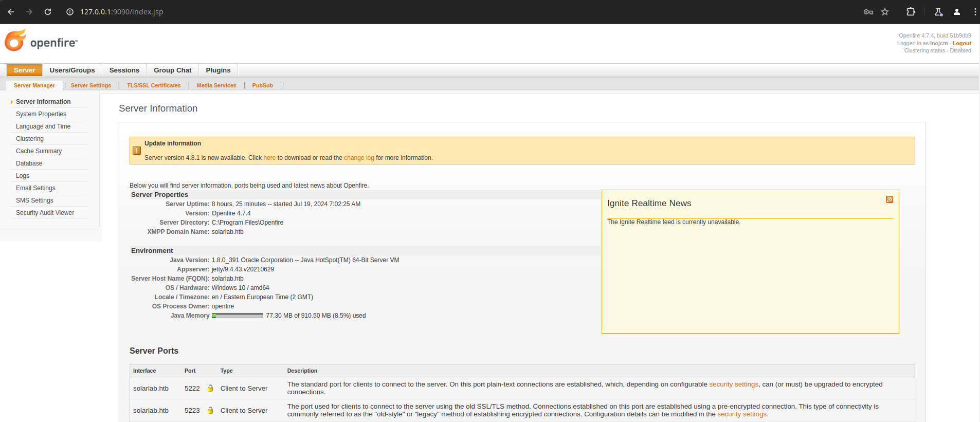Click the browser back arrow
The height and width of the screenshot is (422, 980).
[x=11, y=12]
